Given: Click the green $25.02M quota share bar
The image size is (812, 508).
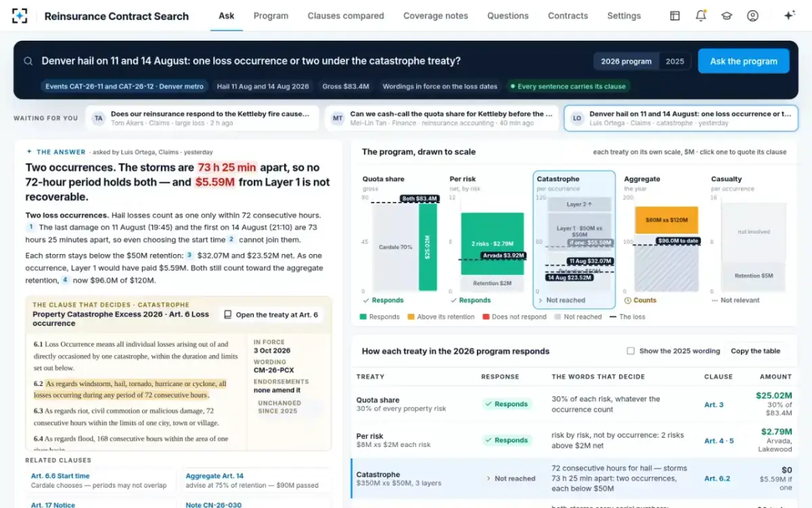Looking at the screenshot, I should (x=428, y=247).
